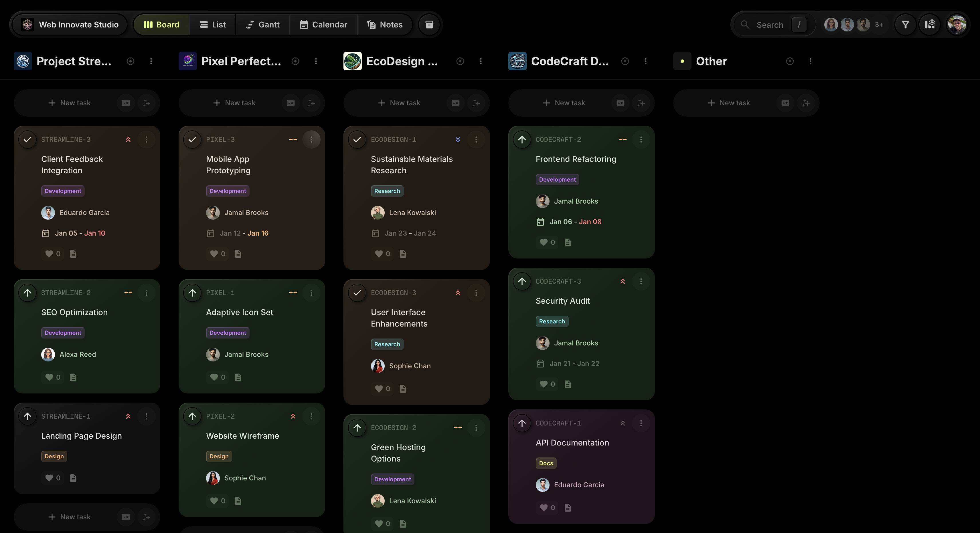Image resolution: width=980 pixels, height=533 pixels.
Task: Click the urgent priority arrows on Website Wireframe
Action: pos(293,416)
